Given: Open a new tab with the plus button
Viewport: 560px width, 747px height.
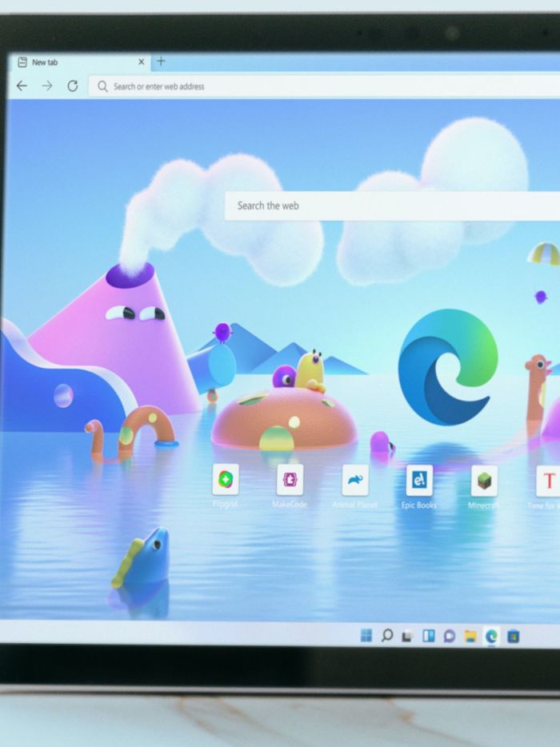Looking at the screenshot, I should [161, 62].
